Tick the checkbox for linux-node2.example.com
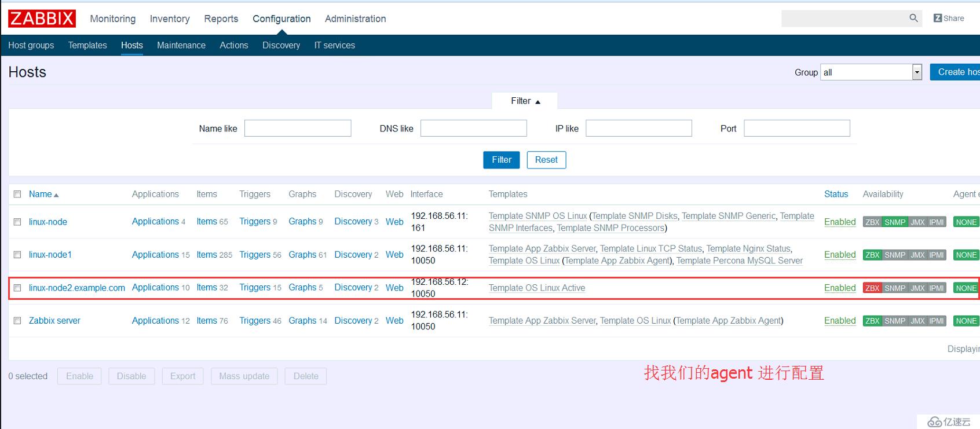This screenshot has width=980, height=429. click(17, 288)
